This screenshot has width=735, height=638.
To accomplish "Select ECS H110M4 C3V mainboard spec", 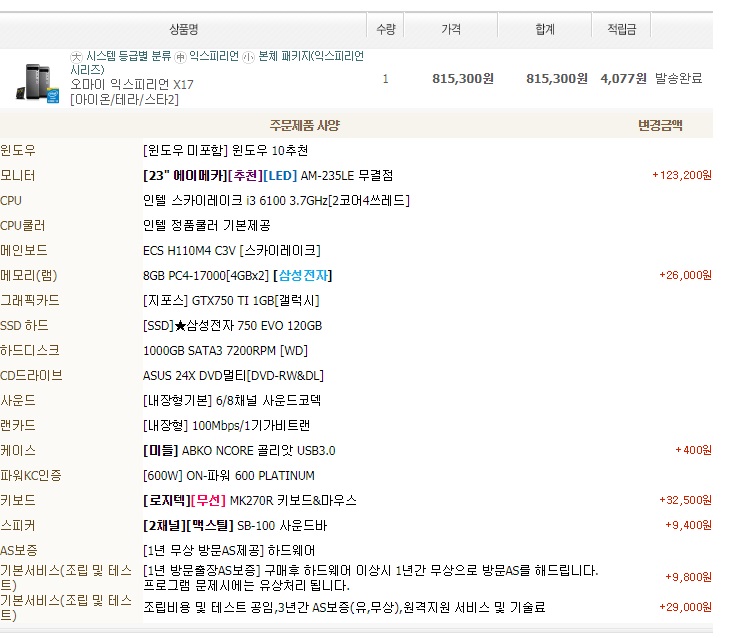I will (232, 251).
